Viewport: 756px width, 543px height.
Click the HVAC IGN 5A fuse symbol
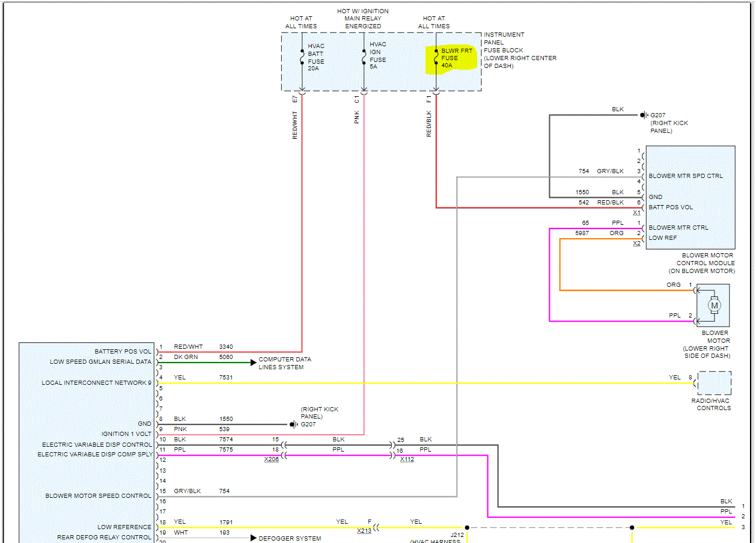click(x=364, y=57)
